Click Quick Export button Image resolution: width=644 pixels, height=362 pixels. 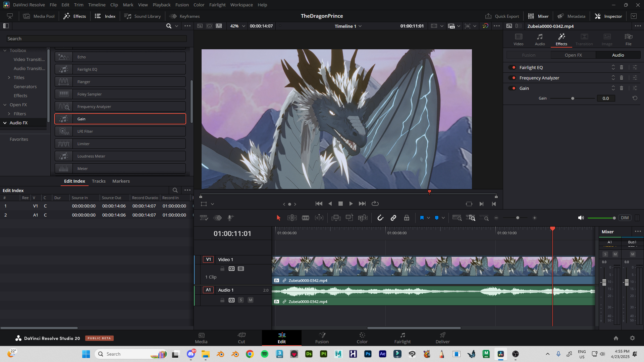[x=502, y=16]
